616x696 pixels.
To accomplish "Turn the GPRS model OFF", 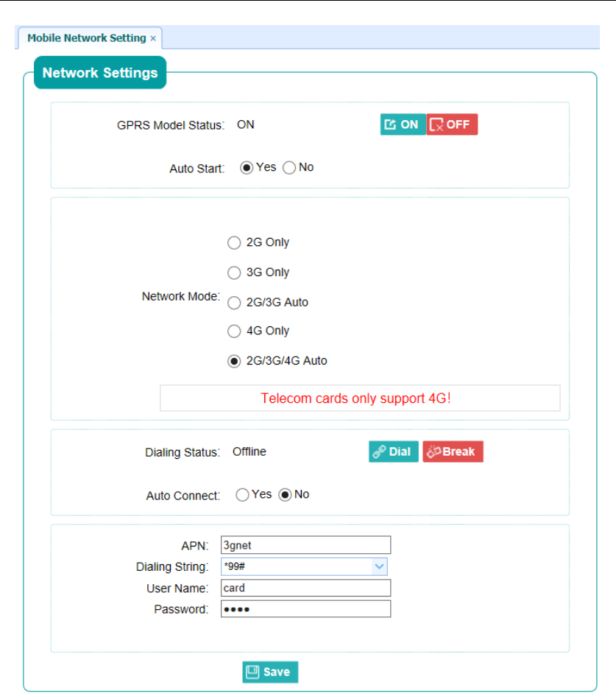I will coord(452,124).
